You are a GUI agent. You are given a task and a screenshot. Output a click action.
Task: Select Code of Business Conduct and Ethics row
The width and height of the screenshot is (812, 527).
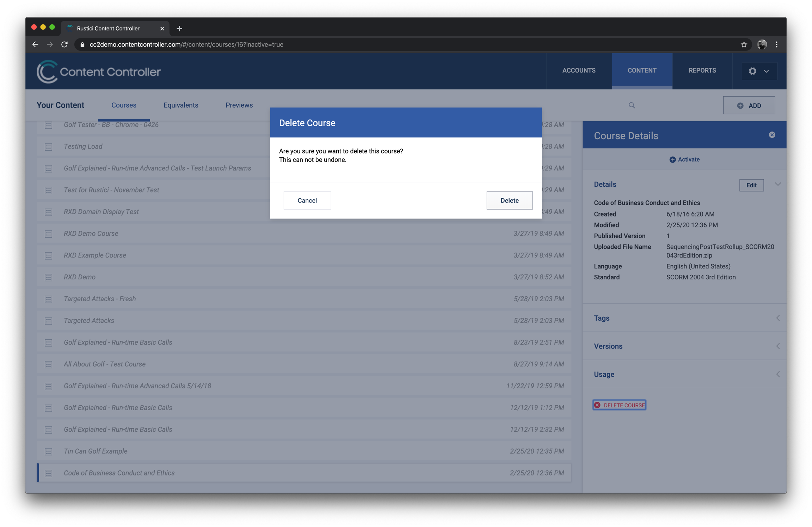tap(304, 473)
